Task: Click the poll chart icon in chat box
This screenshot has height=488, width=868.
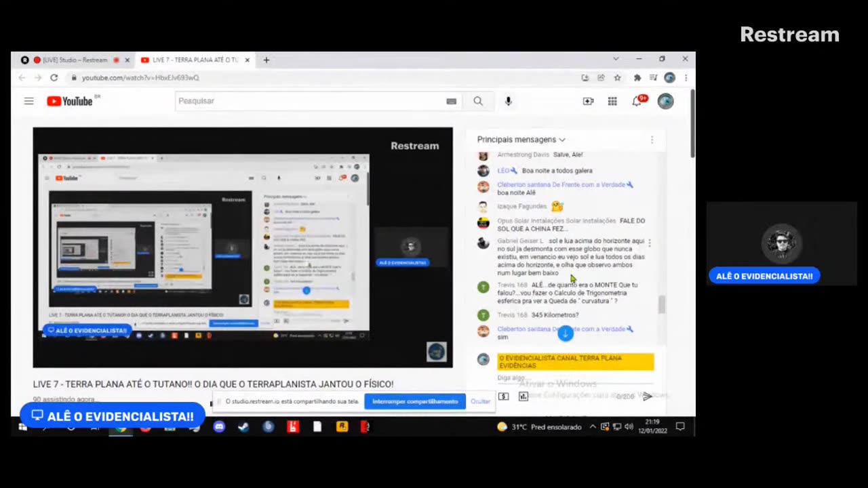Action: tap(524, 396)
